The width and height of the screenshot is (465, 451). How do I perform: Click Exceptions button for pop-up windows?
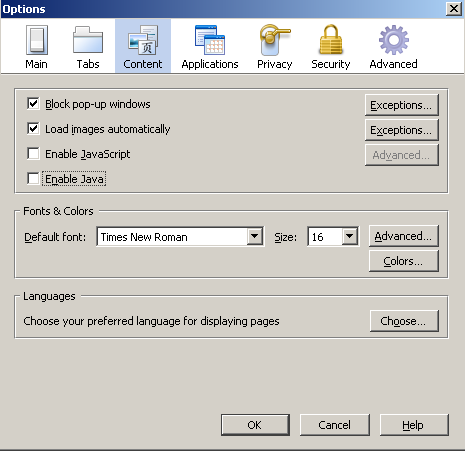402,105
